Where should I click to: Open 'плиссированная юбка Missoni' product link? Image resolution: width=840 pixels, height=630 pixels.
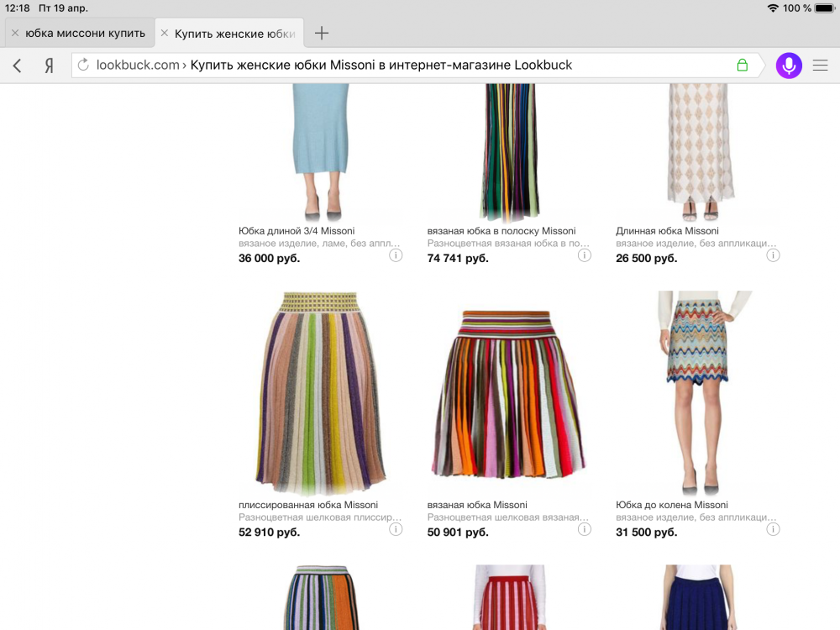pos(308,505)
